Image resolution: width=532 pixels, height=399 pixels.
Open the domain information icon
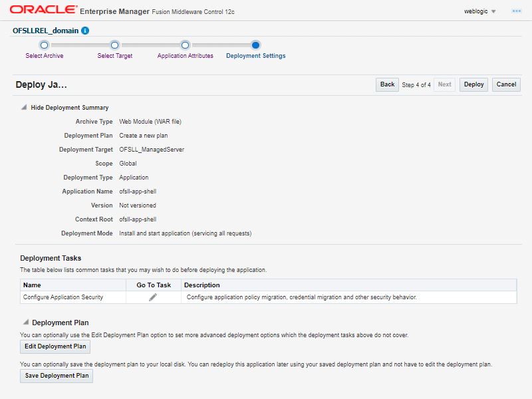(x=85, y=31)
